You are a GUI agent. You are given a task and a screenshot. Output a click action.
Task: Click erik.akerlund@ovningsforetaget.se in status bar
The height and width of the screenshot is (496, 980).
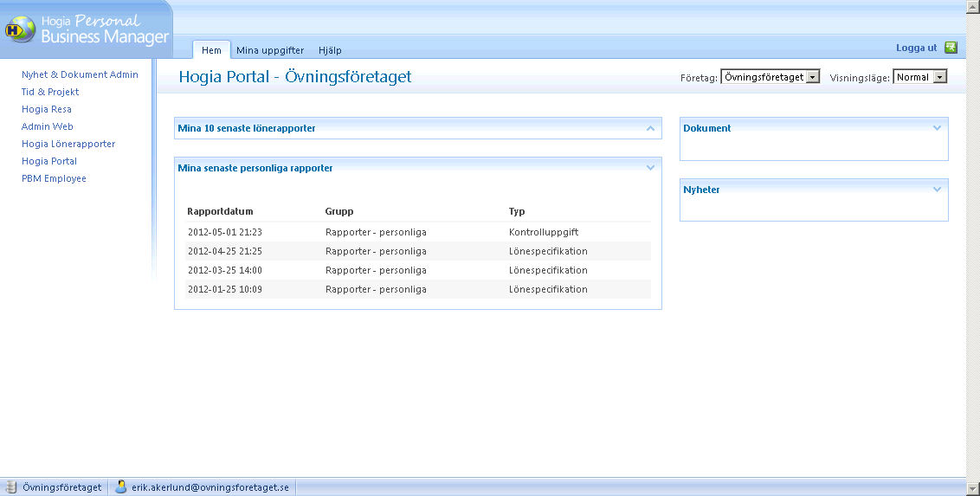[210, 487]
